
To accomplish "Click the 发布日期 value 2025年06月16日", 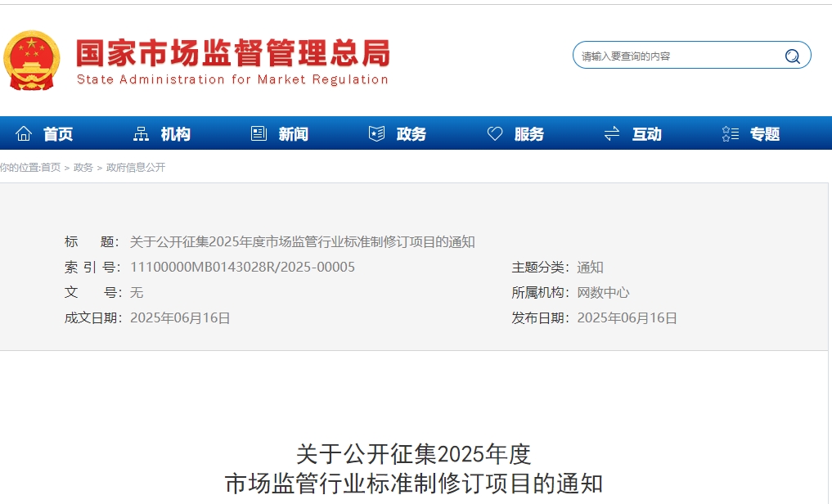I will [627, 317].
